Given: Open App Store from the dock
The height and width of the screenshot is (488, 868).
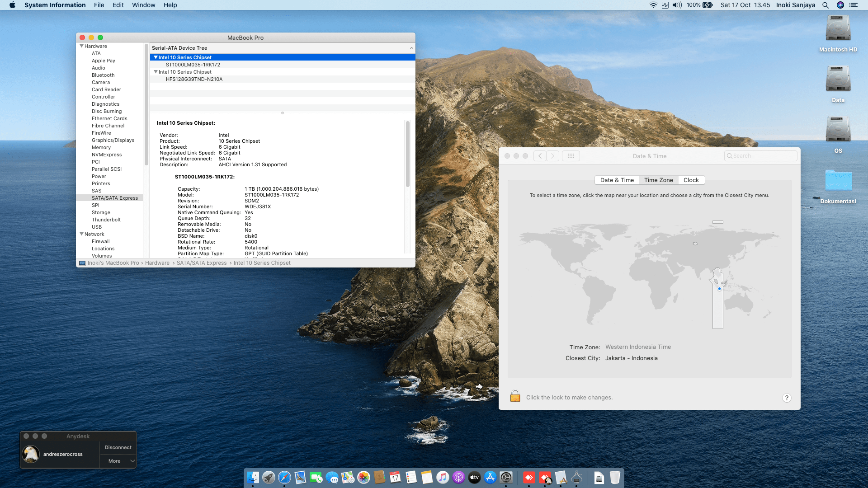Looking at the screenshot, I should coord(490,478).
